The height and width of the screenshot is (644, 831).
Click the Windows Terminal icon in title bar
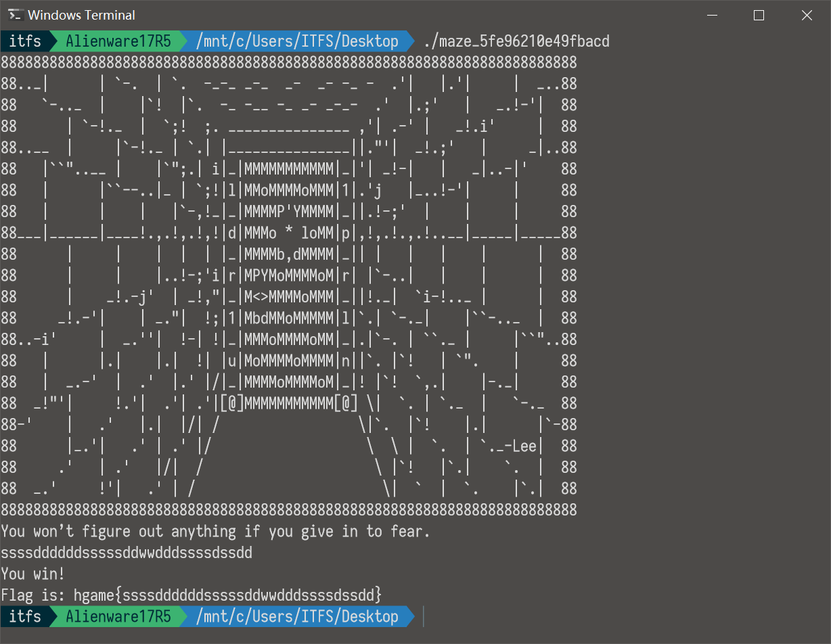(x=15, y=15)
